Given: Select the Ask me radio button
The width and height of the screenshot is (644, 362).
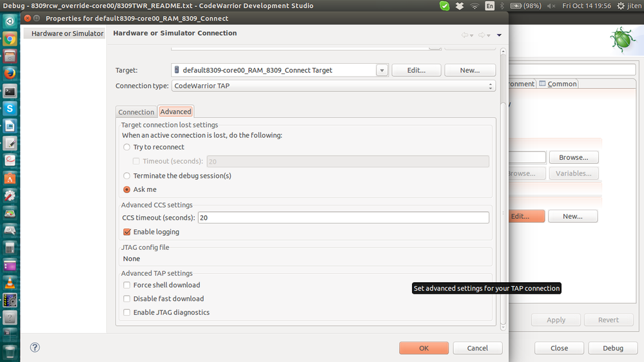Looking at the screenshot, I should click(x=126, y=189).
